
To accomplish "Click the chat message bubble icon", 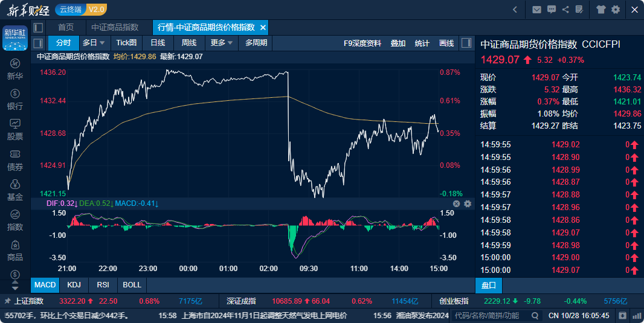I will (551, 9).
